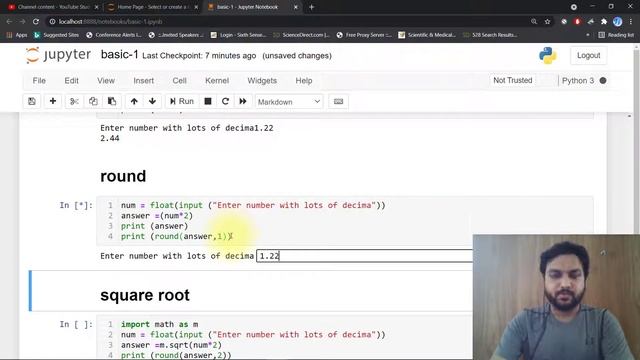640x360 pixels.
Task: Open Chrome three-dot menu
Action: pyautogui.click(x=631, y=22)
